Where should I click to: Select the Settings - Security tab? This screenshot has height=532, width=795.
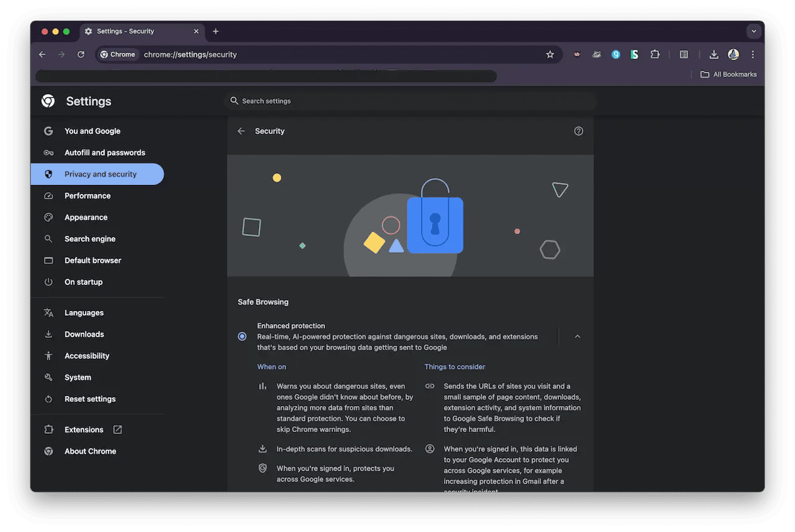pos(142,31)
